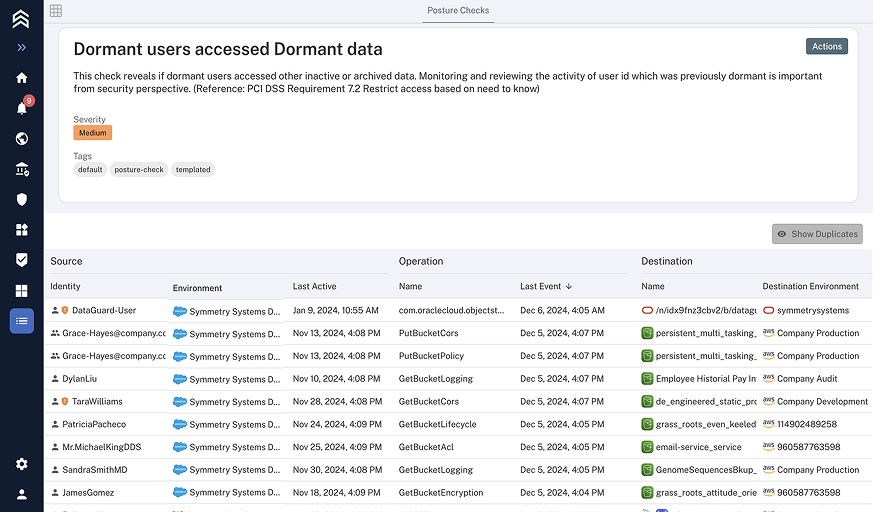The width and height of the screenshot is (874, 512).
Task: Select the Posture Checks tab
Action: tap(458, 11)
